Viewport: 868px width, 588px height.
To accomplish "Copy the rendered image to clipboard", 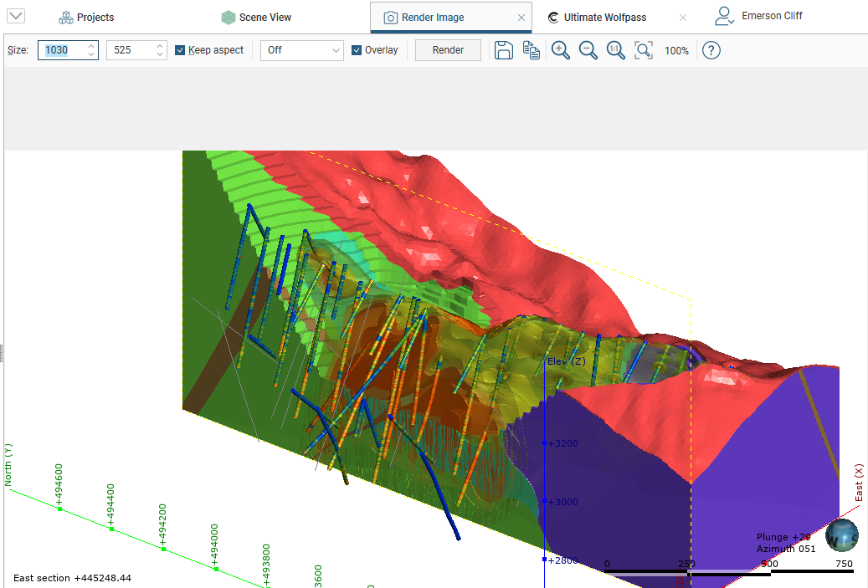I will point(532,50).
